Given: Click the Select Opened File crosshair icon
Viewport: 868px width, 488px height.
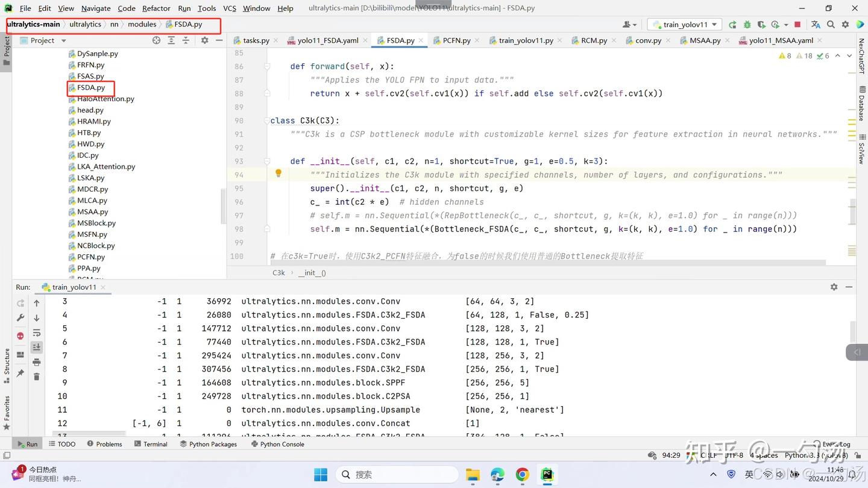Looking at the screenshot, I should (157, 40).
